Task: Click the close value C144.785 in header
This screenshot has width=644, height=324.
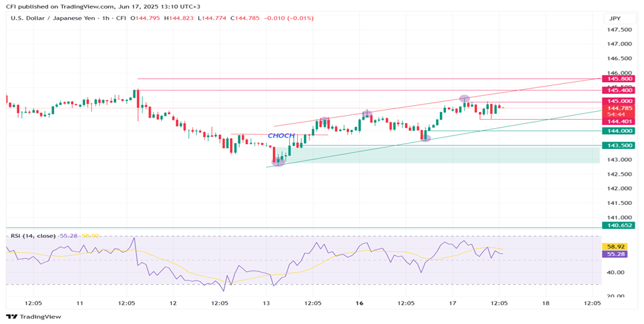Action: (245, 18)
